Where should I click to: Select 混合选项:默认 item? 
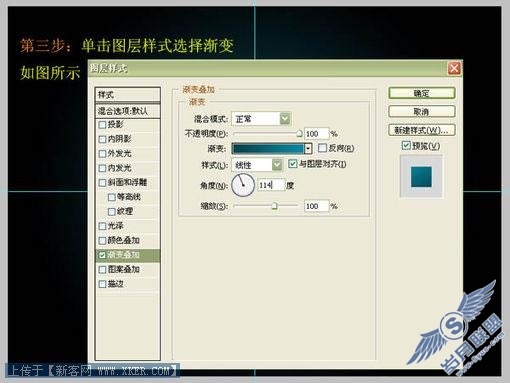pyautogui.click(x=128, y=111)
